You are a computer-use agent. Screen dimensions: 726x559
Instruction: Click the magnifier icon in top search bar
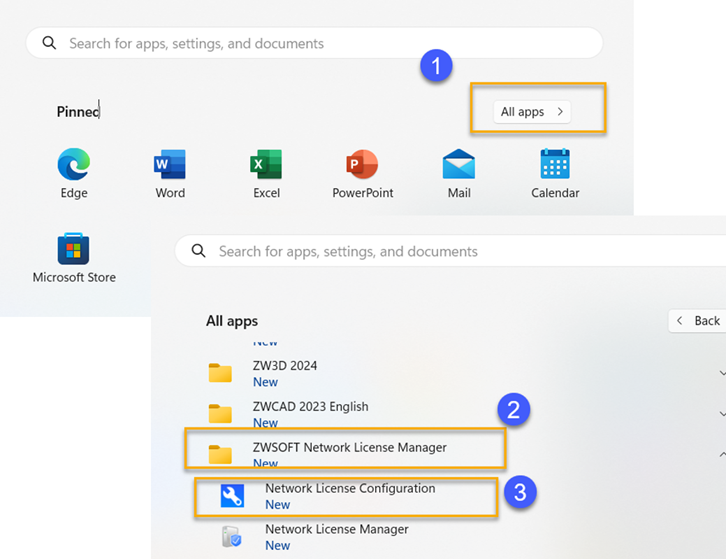coord(49,43)
